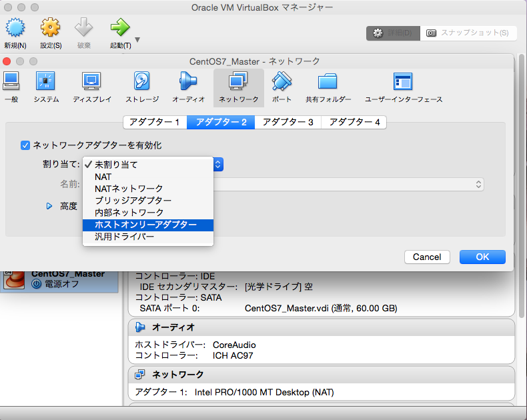Choose 未割り当て from the list
The width and height of the screenshot is (527, 420).
click(x=148, y=165)
